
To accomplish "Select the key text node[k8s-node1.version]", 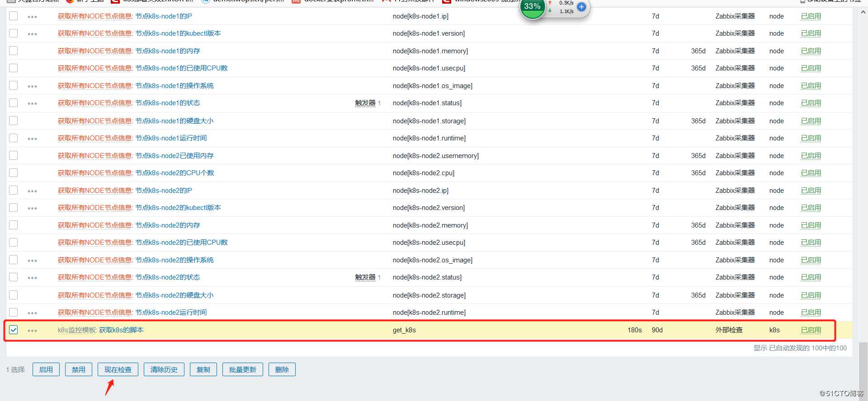I will coord(429,33).
